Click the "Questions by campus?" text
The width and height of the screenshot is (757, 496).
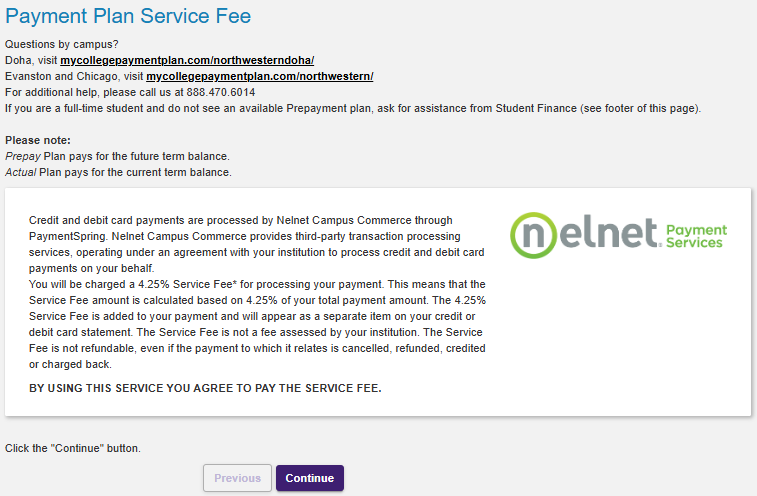(x=62, y=44)
